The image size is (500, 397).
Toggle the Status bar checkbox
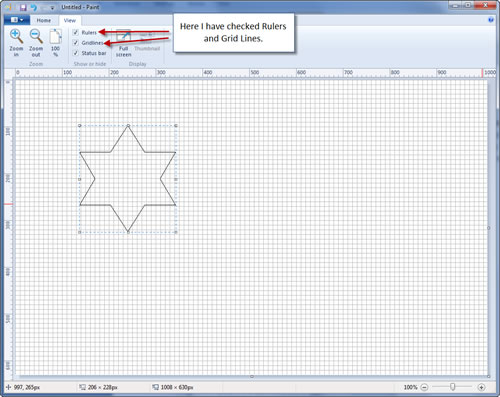pos(76,53)
